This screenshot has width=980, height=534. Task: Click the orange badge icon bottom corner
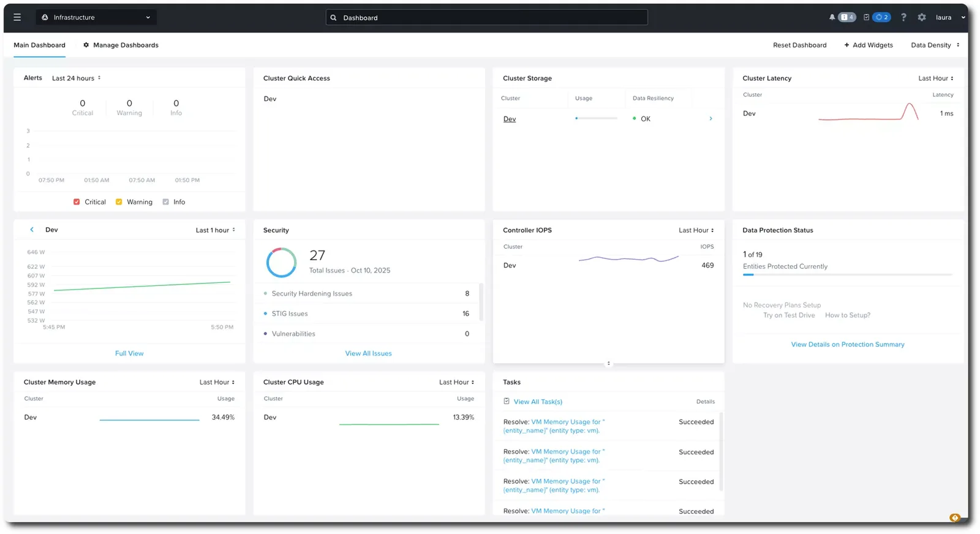954,517
